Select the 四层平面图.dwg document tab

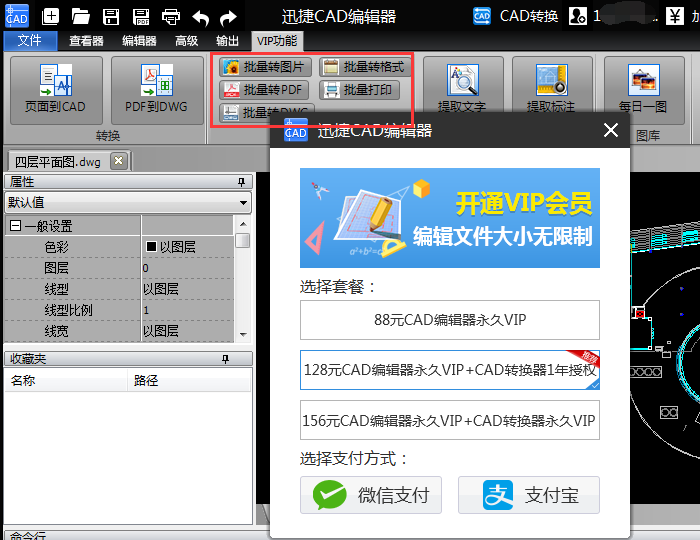[x=58, y=162]
